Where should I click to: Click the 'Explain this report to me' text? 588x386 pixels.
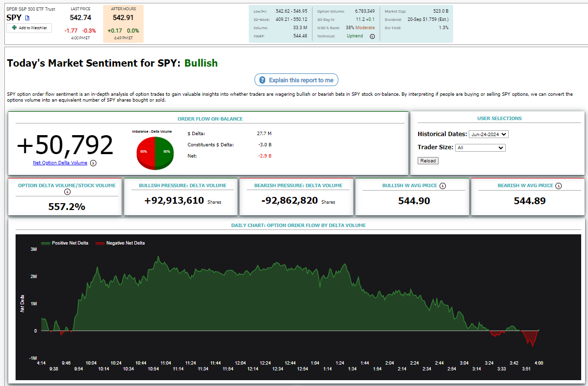coord(301,80)
